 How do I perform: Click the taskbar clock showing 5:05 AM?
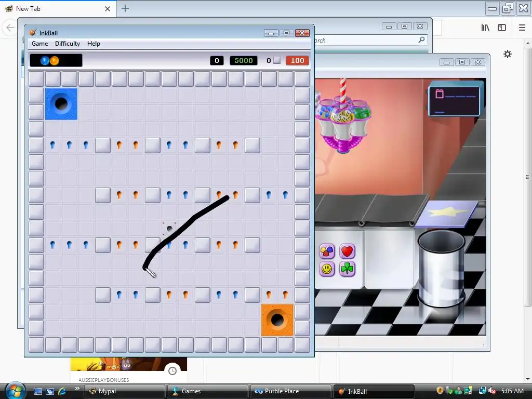[512, 391]
